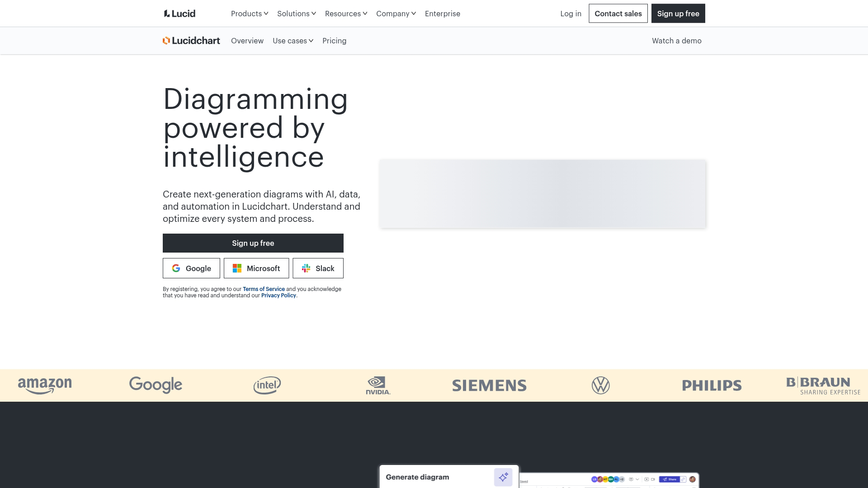Open the Terms of Service link
Image resolution: width=868 pixels, height=488 pixels.
[264, 289]
